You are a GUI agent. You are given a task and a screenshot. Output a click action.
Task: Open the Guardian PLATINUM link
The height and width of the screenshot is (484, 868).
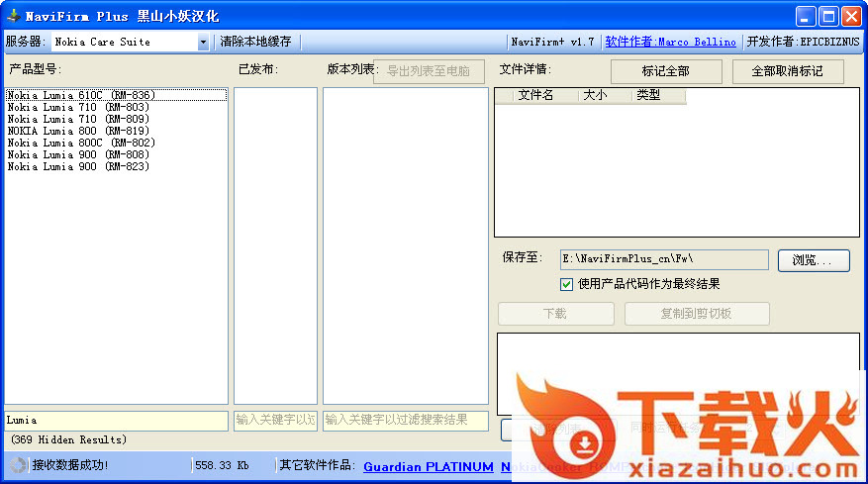[429, 467]
